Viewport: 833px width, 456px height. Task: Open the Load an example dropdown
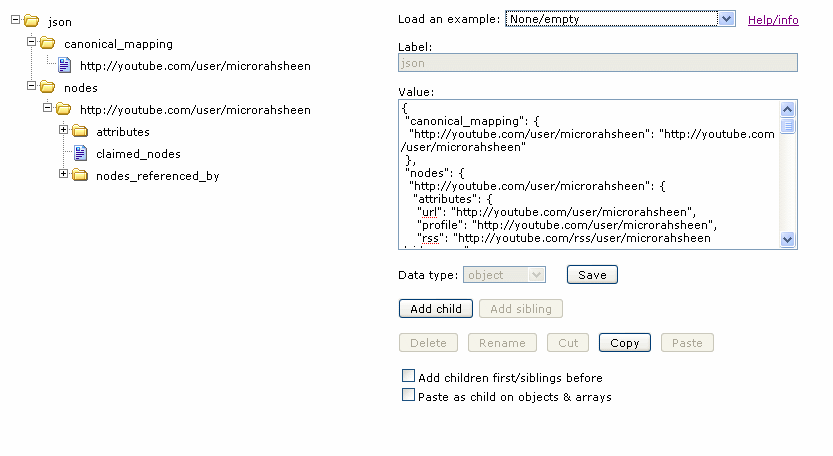click(726, 18)
